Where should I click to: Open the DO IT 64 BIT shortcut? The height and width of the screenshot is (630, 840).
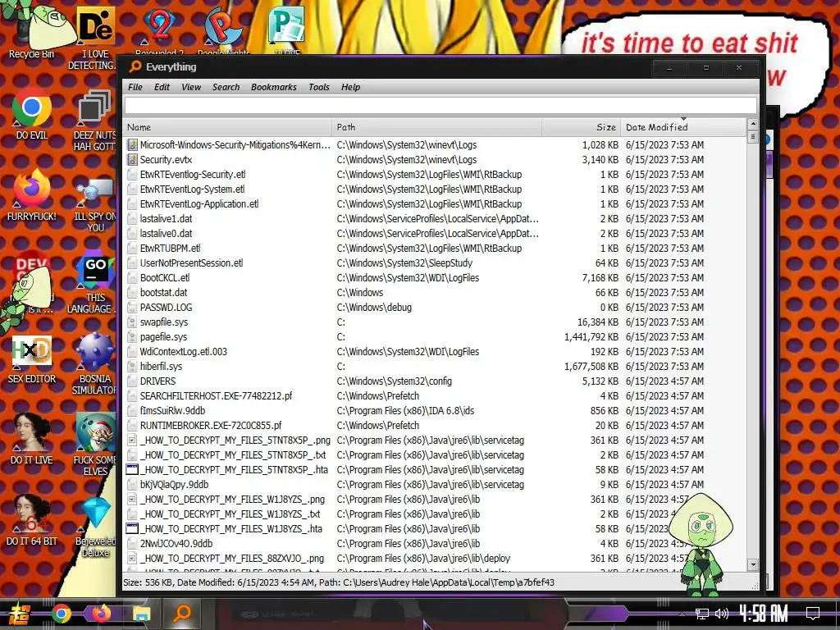pos(32,521)
